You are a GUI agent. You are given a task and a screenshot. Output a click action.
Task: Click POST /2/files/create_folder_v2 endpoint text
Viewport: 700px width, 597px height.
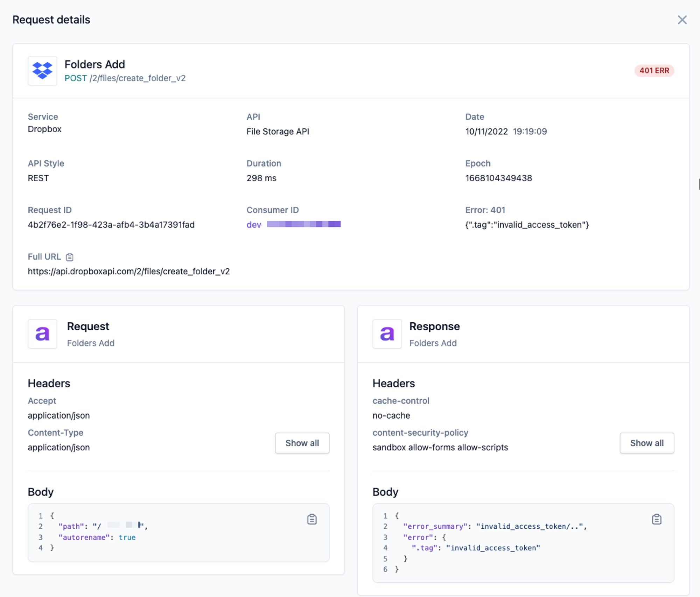(x=125, y=78)
